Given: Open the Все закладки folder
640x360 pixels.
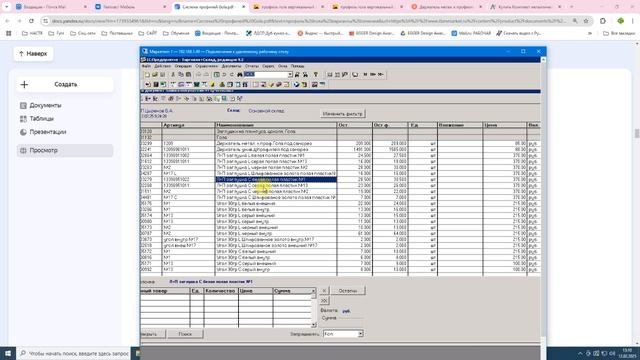Looking at the screenshot, I should click(x=619, y=33).
